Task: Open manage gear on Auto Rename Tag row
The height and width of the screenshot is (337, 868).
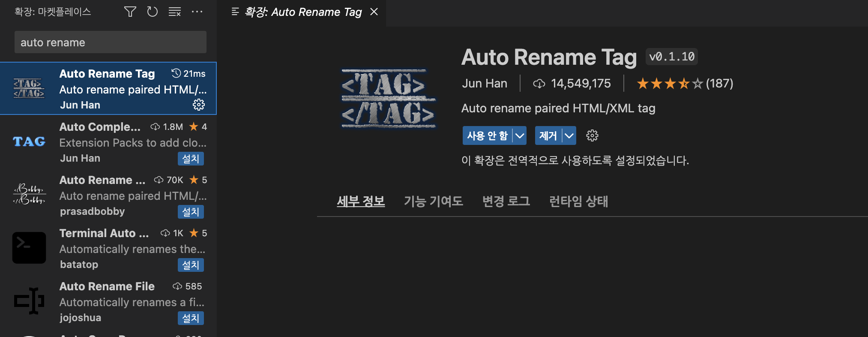Action: [199, 105]
